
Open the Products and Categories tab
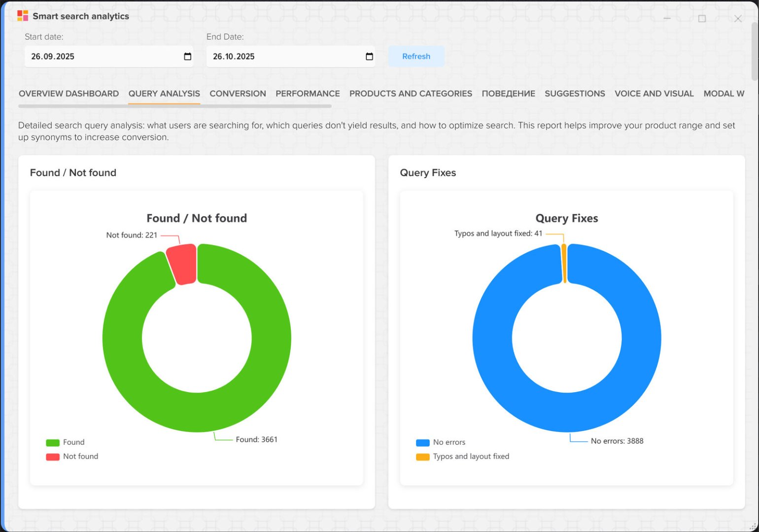tap(411, 94)
